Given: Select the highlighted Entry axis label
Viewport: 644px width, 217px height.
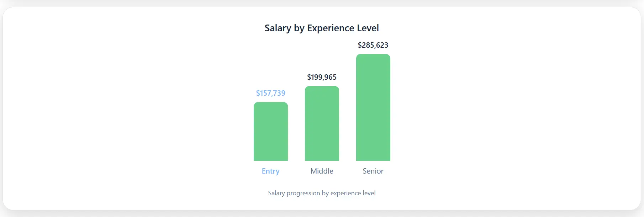Looking at the screenshot, I should (x=271, y=171).
